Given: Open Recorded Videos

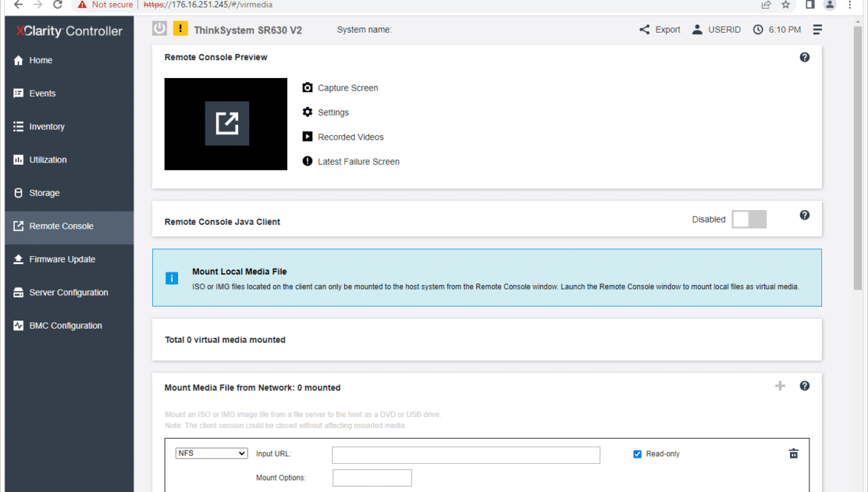Looking at the screenshot, I should [x=343, y=137].
